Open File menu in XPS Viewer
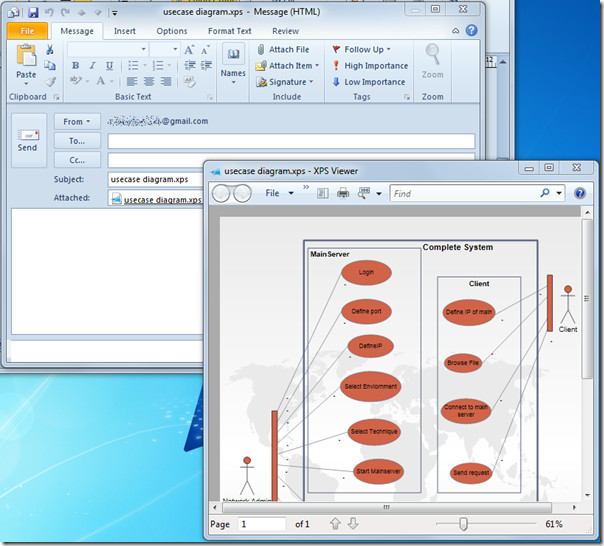The width and height of the screenshot is (604, 546). pyautogui.click(x=279, y=193)
